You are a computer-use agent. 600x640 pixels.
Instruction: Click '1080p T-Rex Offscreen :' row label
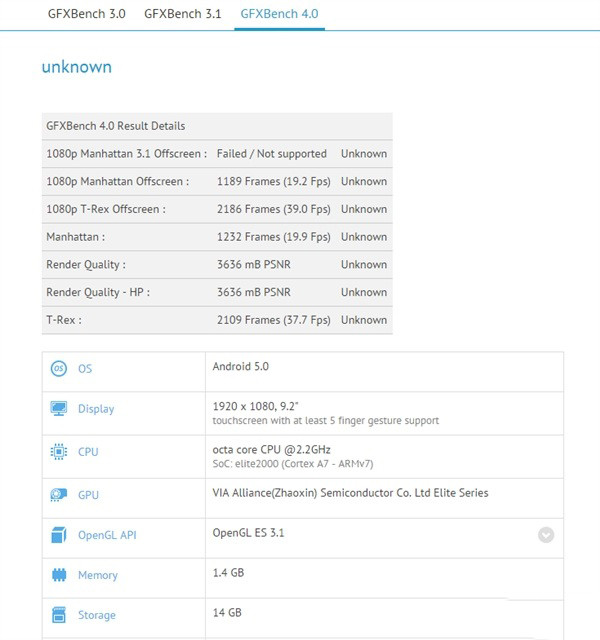(106, 209)
